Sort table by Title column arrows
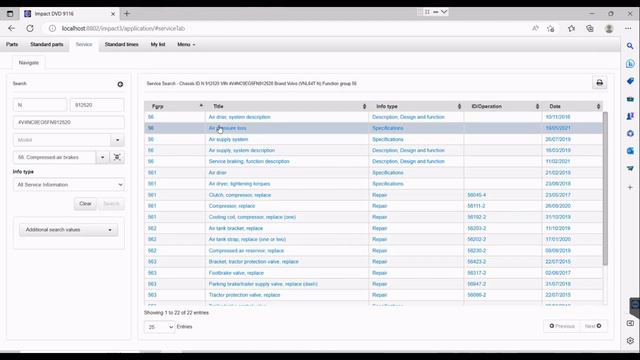 click(x=364, y=106)
